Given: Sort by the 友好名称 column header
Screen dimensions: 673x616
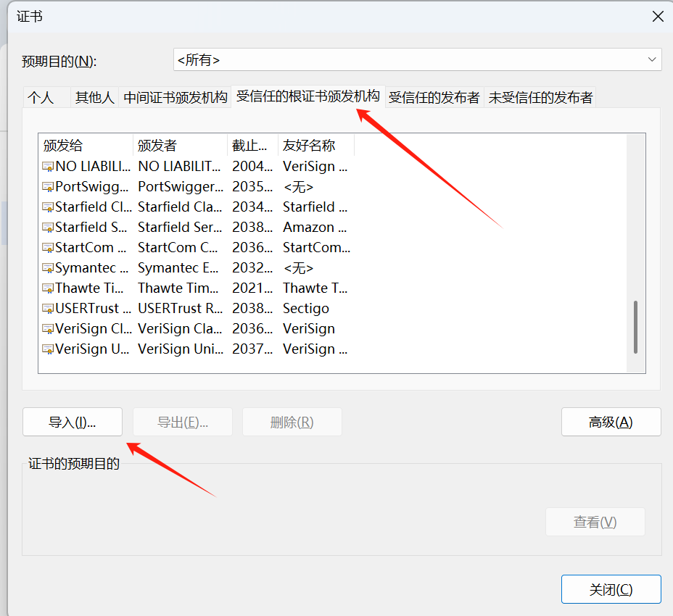Looking at the screenshot, I should click(x=316, y=145).
